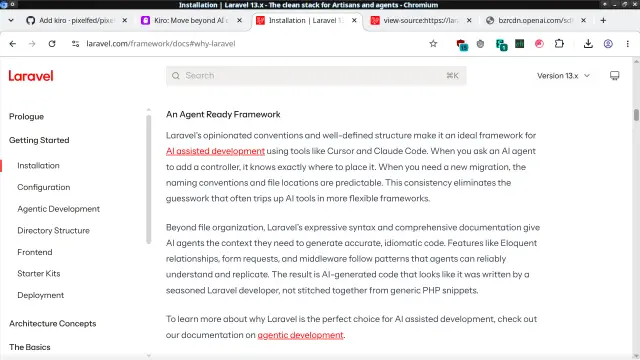Viewport: 640px width, 360px height.
Task: Collapse the Getting Started section
Action: [39, 140]
